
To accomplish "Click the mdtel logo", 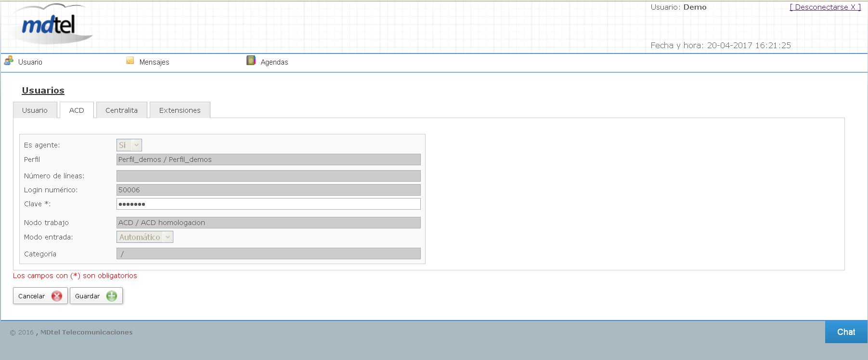I will coord(50,25).
